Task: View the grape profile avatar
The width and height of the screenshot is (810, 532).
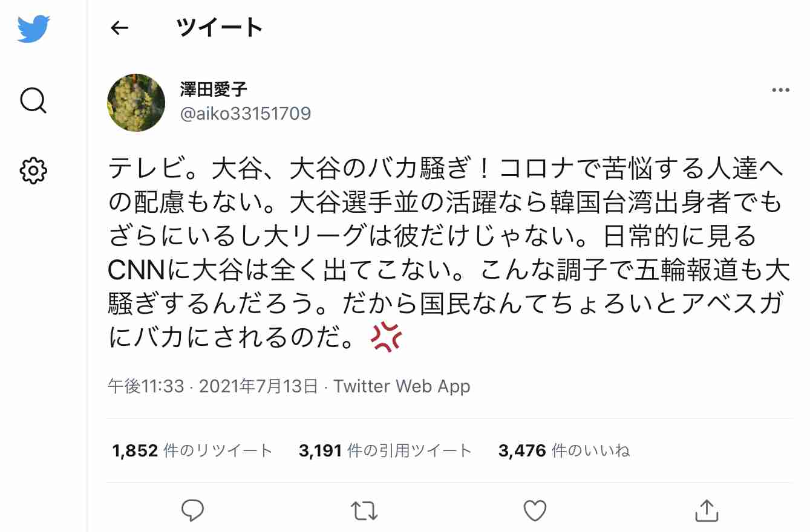Action: [136, 103]
